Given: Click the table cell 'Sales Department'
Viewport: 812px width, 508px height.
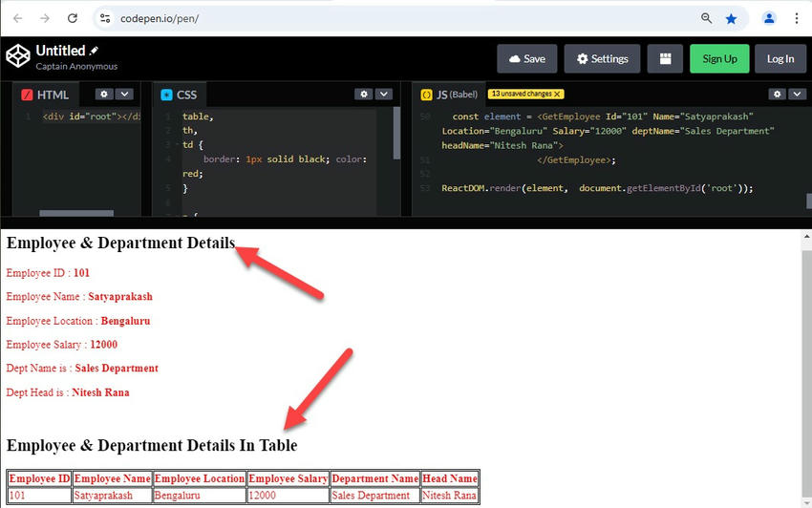Looking at the screenshot, I should pos(374,496).
